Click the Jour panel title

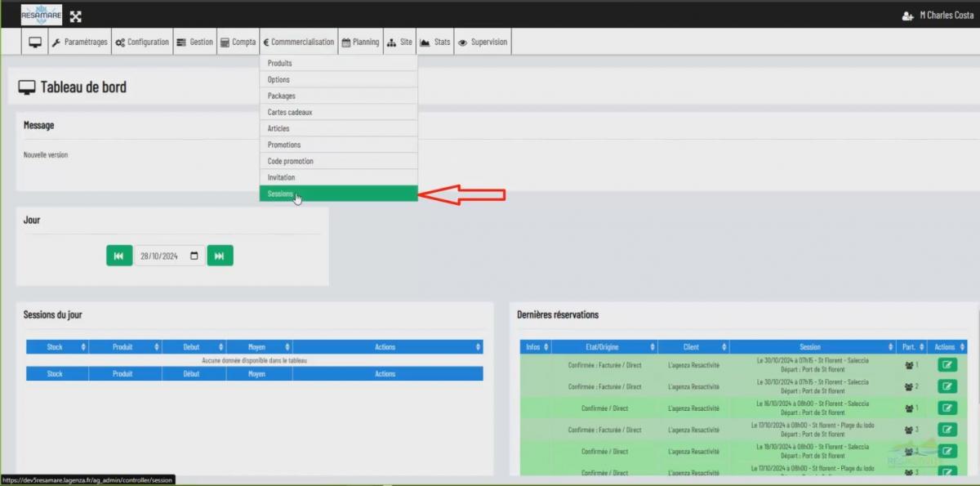32,220
